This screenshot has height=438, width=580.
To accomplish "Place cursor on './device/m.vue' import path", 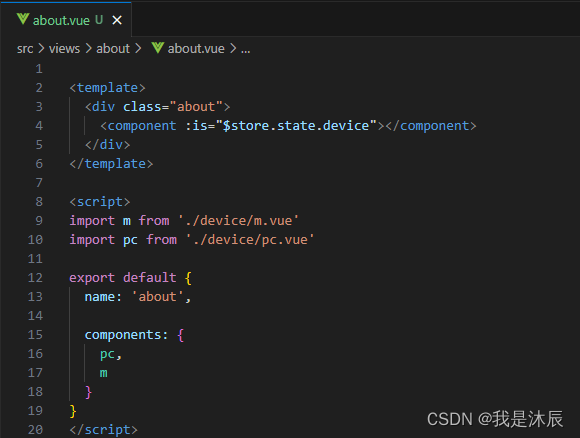I will point(238,220).
